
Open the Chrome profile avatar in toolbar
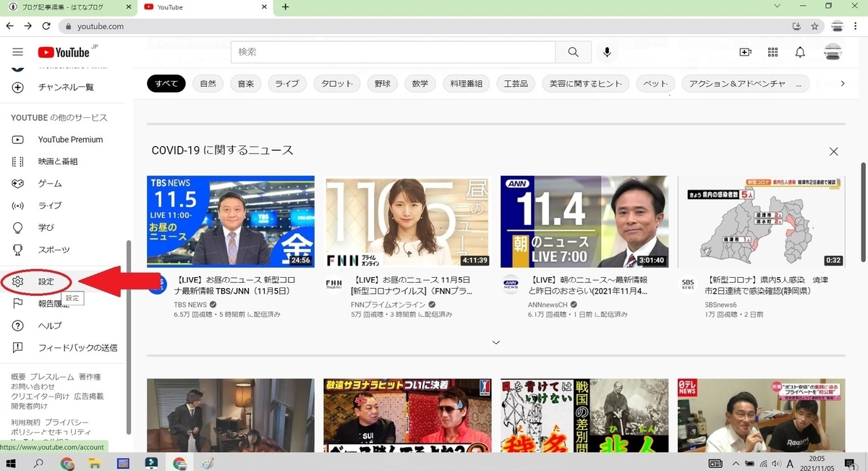click(x=837, y=26)
